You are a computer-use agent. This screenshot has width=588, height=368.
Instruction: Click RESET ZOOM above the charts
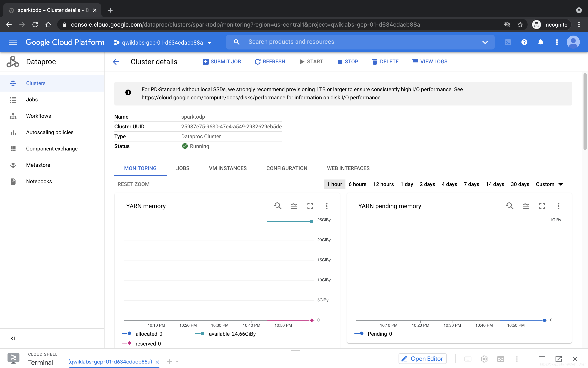coord(133,184)
